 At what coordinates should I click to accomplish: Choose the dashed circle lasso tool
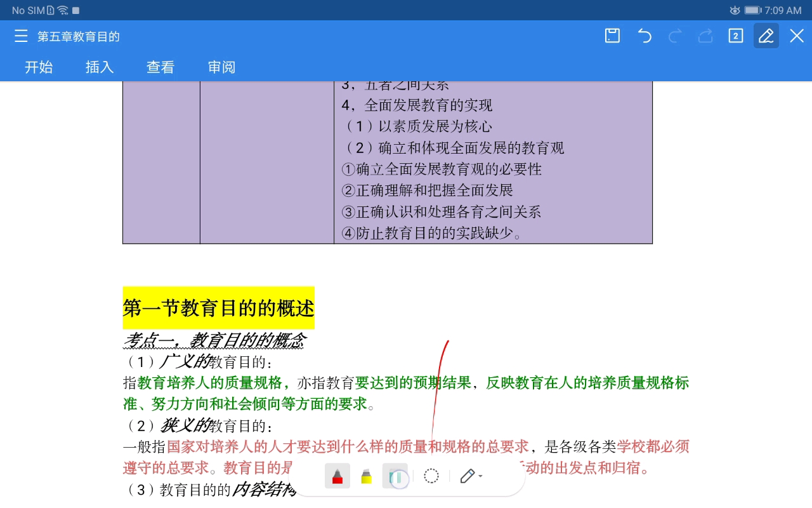point(431,476)
